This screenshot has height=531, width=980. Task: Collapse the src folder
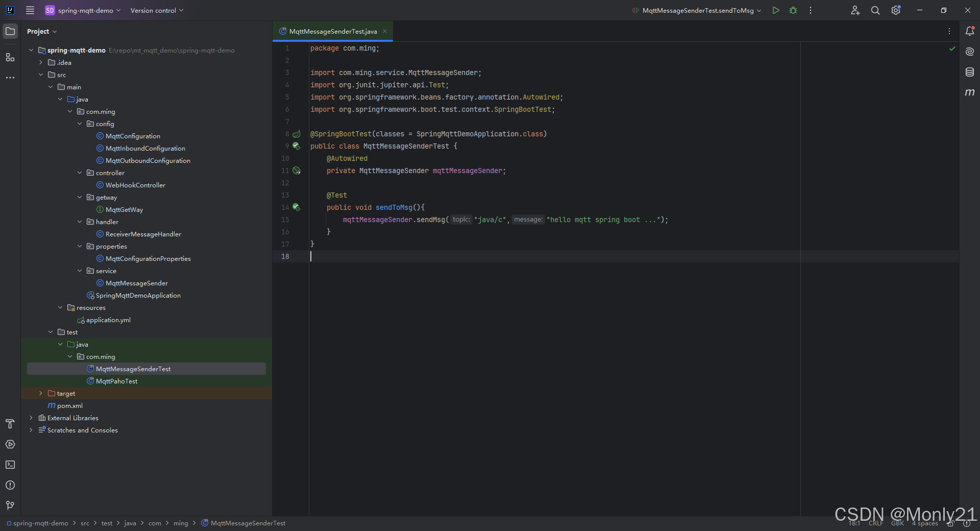coord(41,75)
